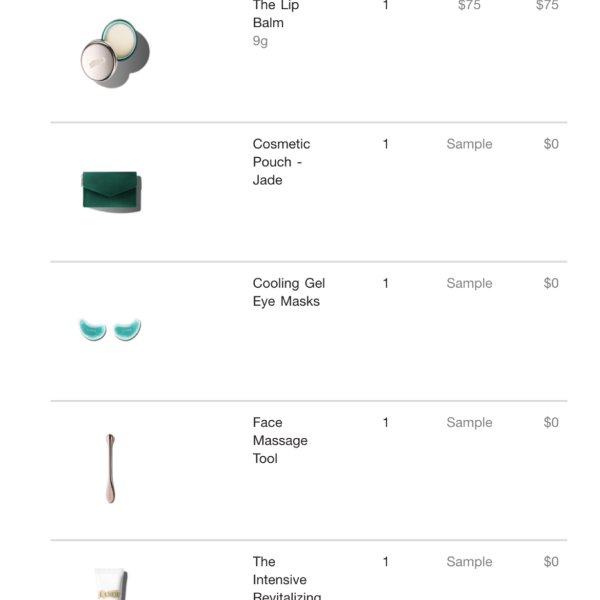The width and height of the screenshot is (600, 600).
Task: View the face massage tool picture
Action: pos(110,468)
